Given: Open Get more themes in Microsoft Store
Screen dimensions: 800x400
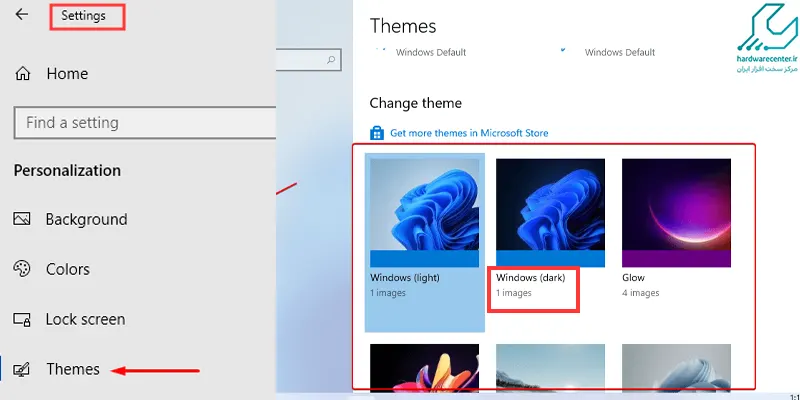Looking at the screenshot, I should click(469, 133).
